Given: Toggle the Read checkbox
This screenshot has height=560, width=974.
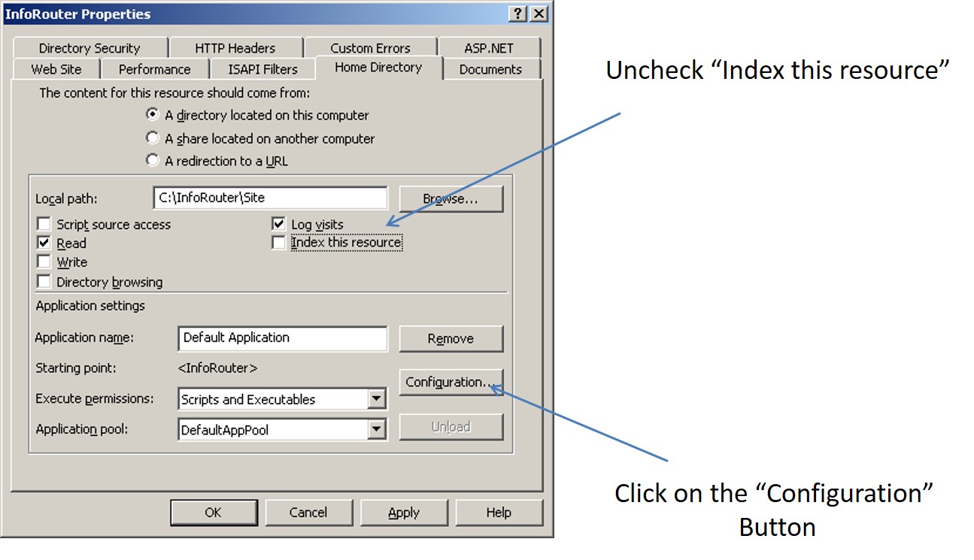Looking at the screenshot, I should click(44, 243).
